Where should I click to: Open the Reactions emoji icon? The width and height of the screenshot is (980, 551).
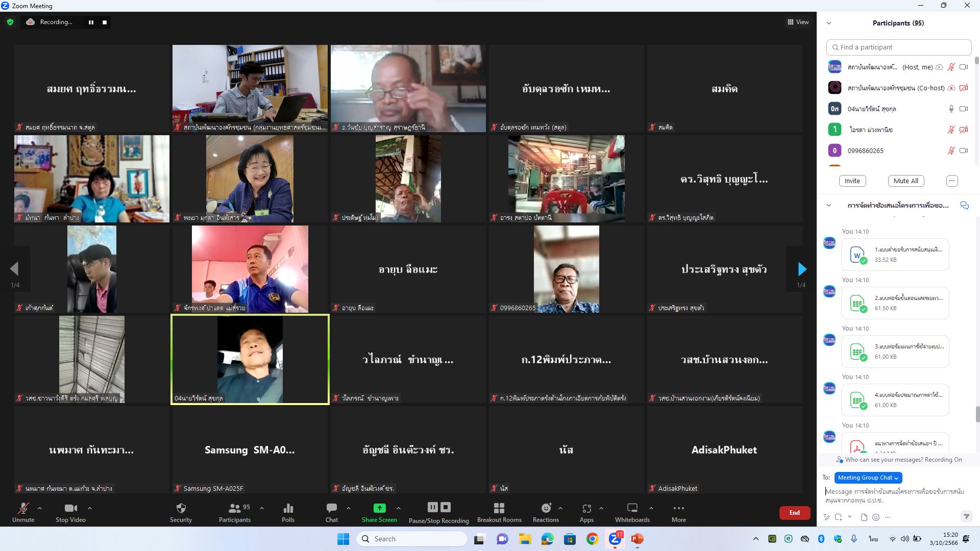click(546, 508)
